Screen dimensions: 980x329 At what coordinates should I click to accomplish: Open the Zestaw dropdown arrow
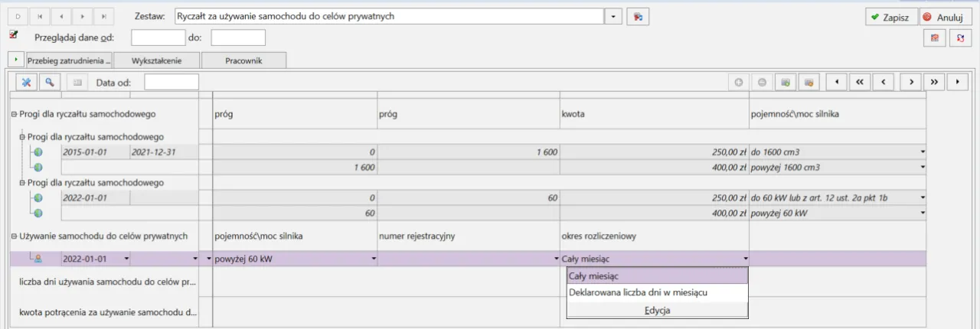pyautogui.click(x=614, y=16)
